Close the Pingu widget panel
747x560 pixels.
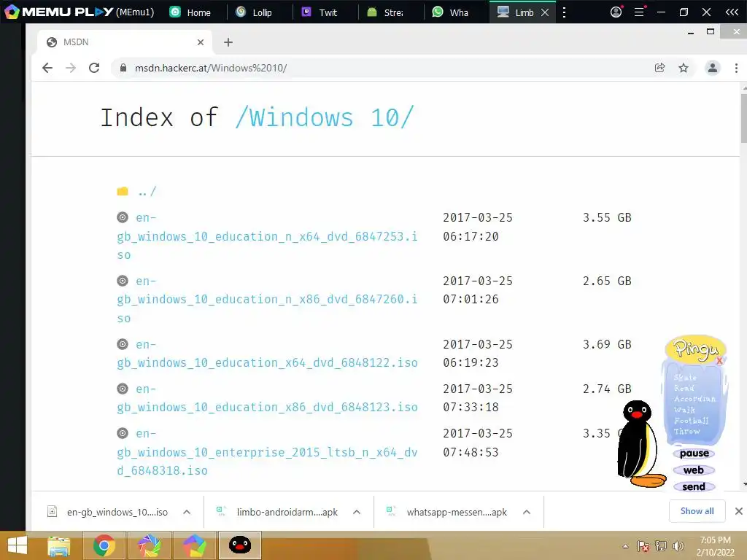coord(719,361)
